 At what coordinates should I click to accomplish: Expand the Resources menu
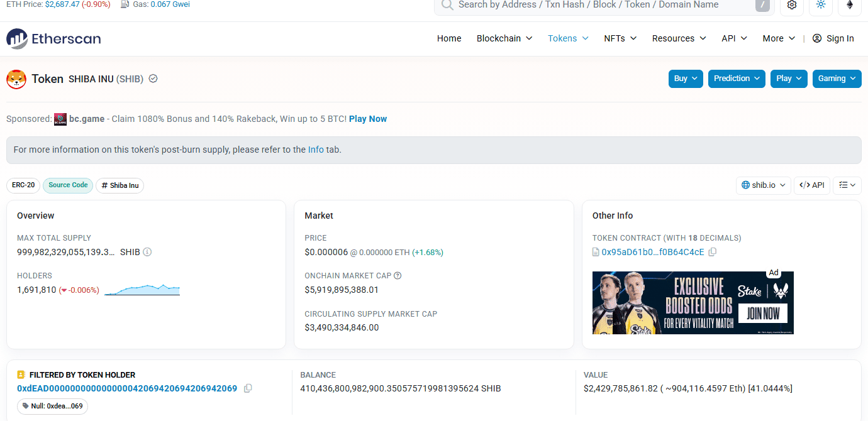679,38
